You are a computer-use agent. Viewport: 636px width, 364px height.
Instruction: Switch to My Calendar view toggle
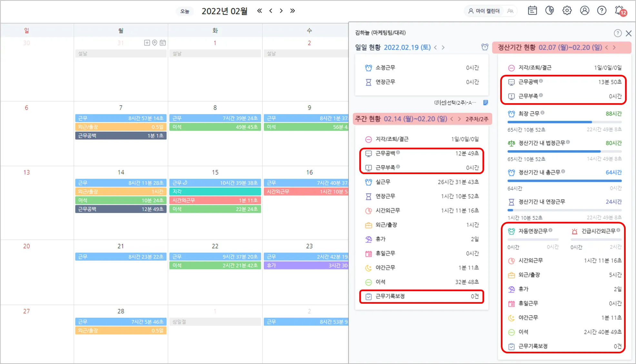click(484, 11)
